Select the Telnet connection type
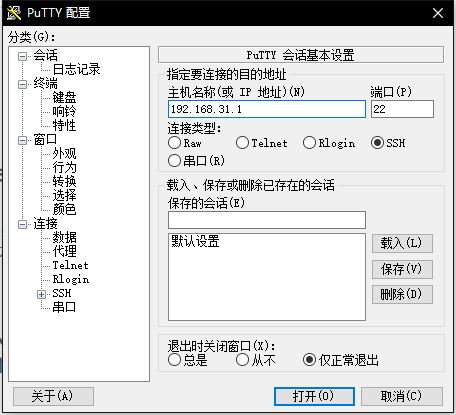Screen dimensions: 456x415 242,143
